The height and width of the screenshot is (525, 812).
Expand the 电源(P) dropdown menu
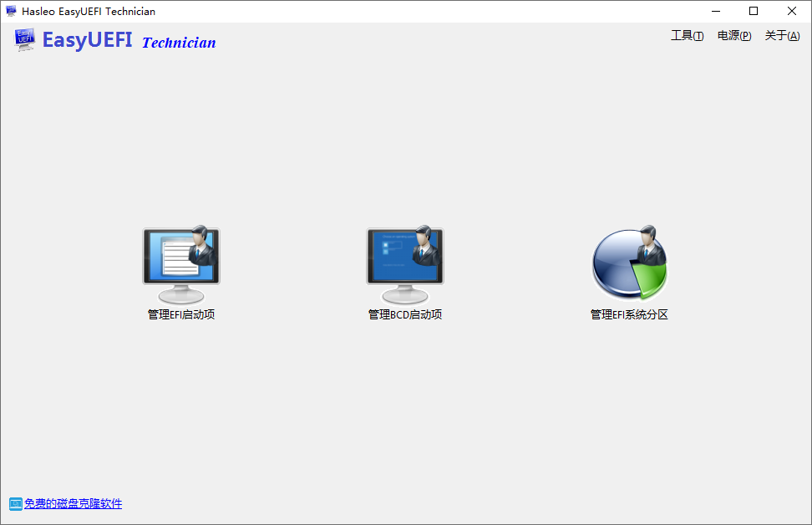point(733,36)
